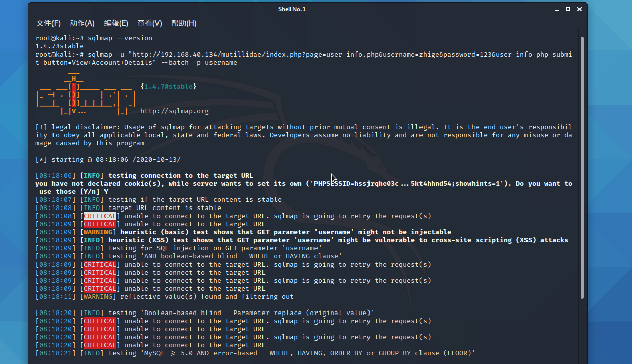Click 'testing if the target URL content is stable' line
This screenshot has width=632, height=364.
tap(159, 200)
